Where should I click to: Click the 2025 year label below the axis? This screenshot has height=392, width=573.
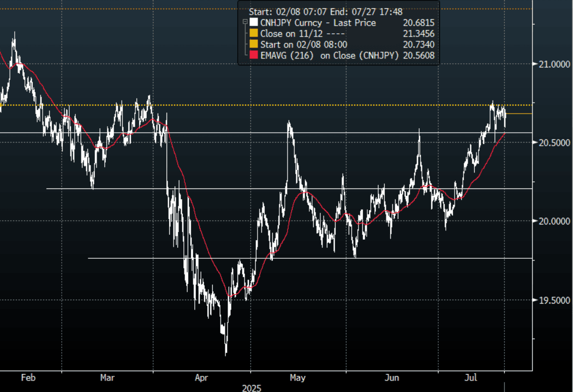coord(252,388)
